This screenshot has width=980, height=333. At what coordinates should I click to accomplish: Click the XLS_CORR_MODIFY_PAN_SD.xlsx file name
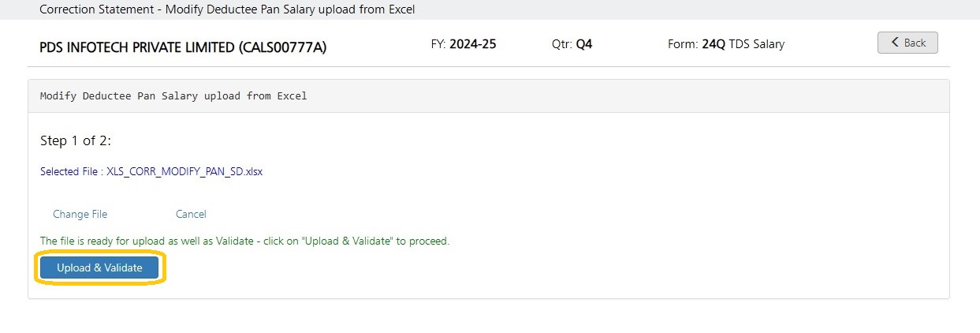184,171
